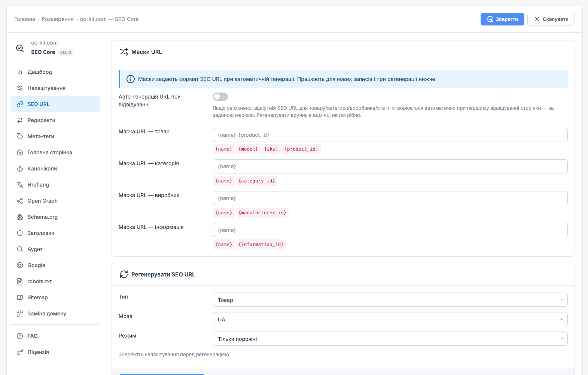The width and height of the screenshot is (588, 375).
Task: Follow the Розширення breadcrumb link
Action: point(57,19)
